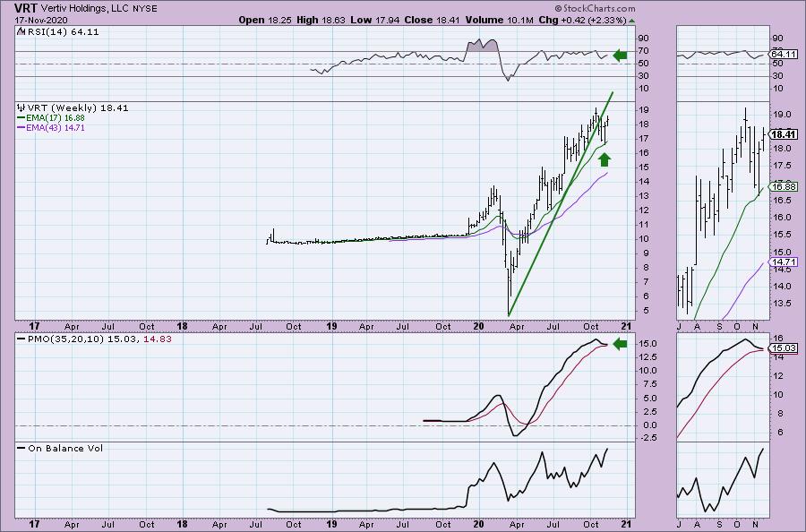Click the Open 18.25 value
This screenshot has width=806, height=532.
click(265, 20)
